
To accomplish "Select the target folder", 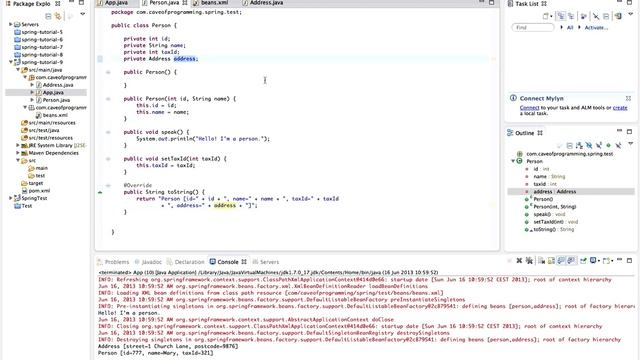I will click(x=32, y=183).
